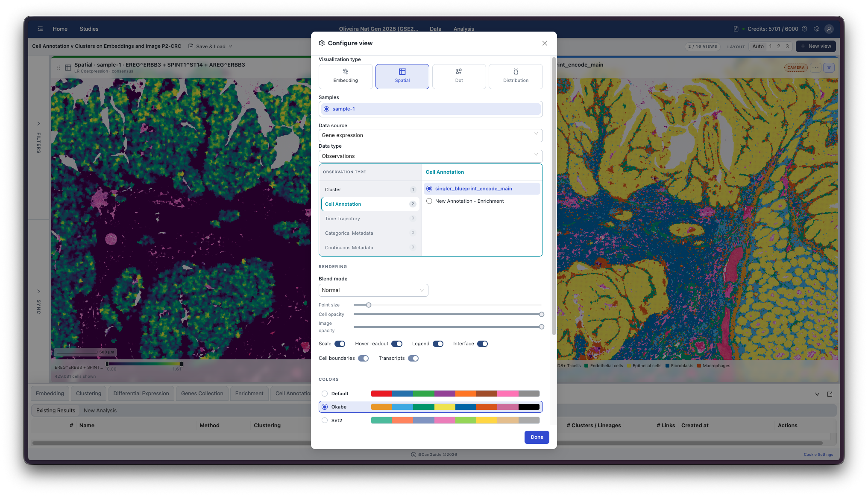868x496 pixels.
Task: Select singler_blueprint_encode_main annotation
Action: [482, 189]
